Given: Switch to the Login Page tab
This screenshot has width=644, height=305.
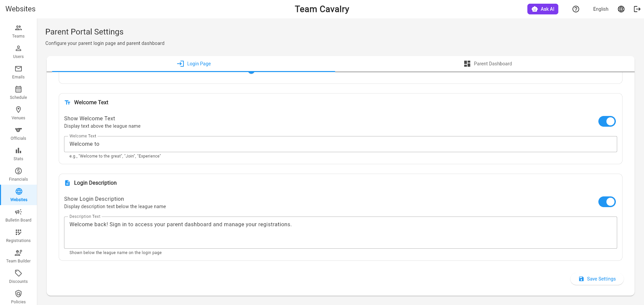Looking at the screenshot, I should click(194, 64).
